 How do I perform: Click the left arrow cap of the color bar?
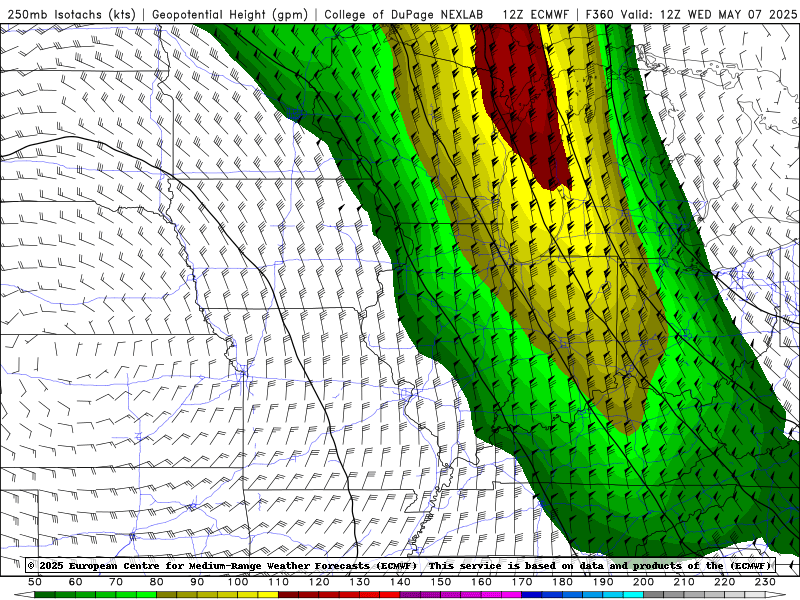24,594
